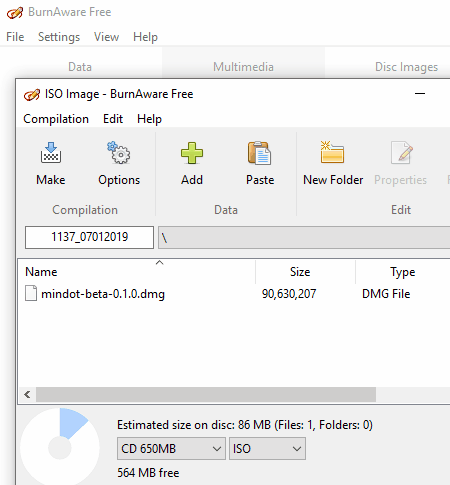Open the Settings menu in main window
Viewport: 450px width, 485px height.
(59, 37)
